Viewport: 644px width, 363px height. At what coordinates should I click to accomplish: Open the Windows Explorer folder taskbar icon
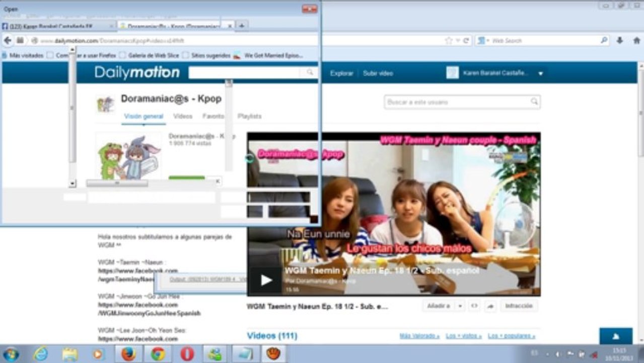tap(69, 354)
